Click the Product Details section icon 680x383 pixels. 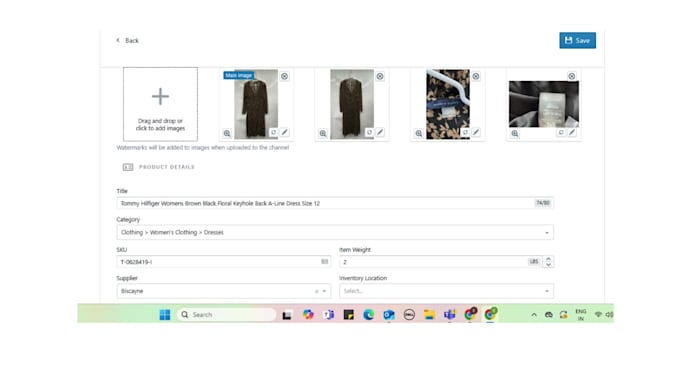128,167
